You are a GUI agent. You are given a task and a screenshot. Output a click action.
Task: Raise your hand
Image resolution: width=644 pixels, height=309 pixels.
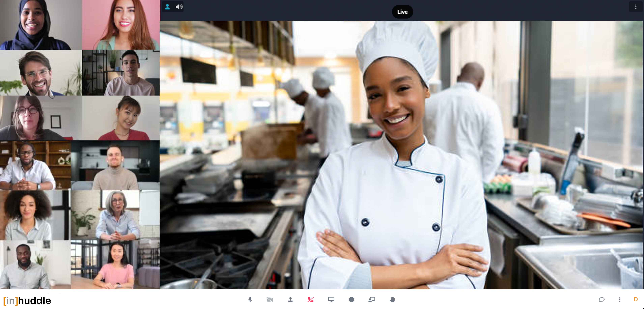coord(392,299)
